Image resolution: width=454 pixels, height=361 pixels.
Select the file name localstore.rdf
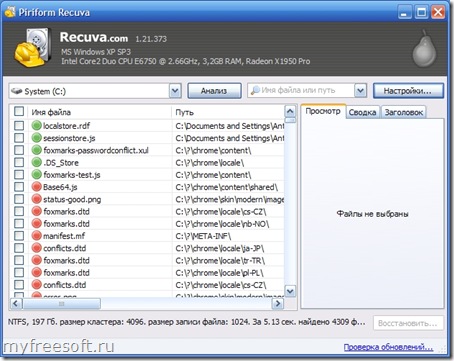[67, 126]
